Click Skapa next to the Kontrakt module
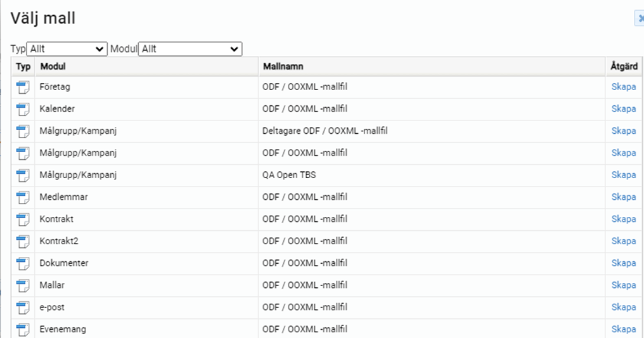644x338 pixels. (623, 219)
